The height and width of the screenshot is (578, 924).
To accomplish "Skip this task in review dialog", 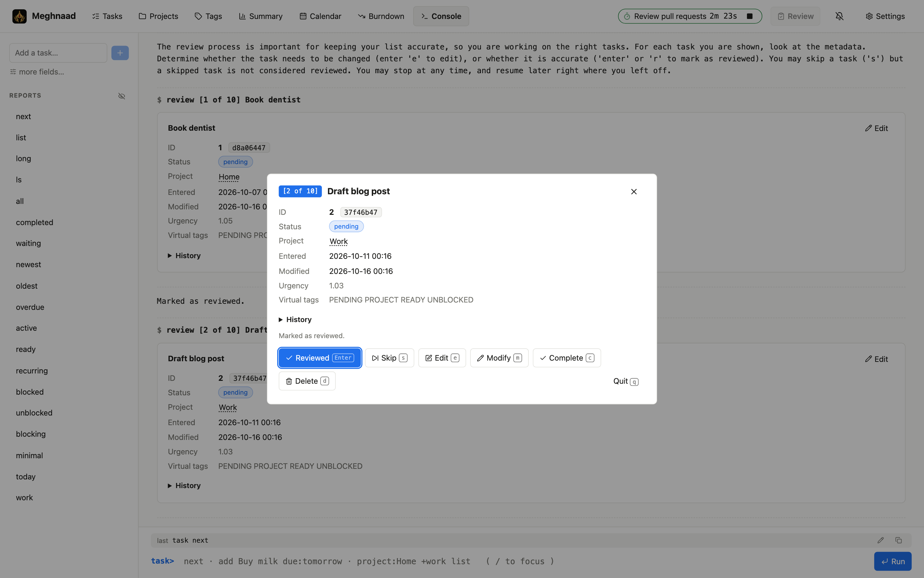I will click(389, 358).
